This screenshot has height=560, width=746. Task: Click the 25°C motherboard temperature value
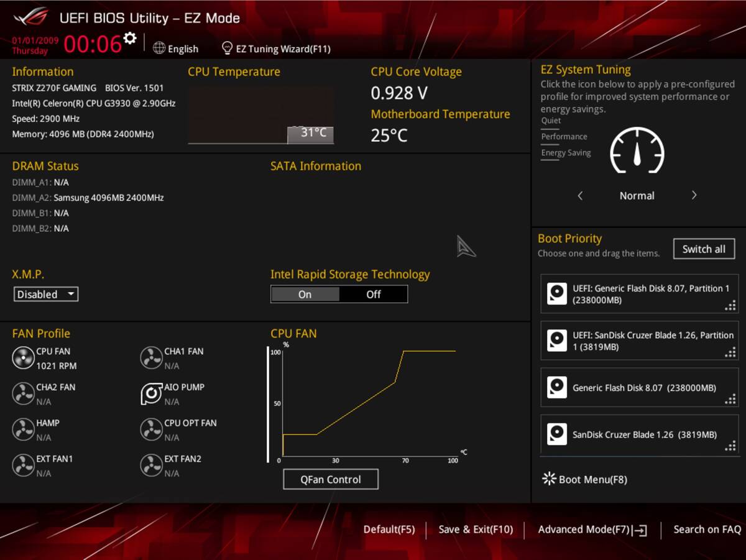point(389,135)
